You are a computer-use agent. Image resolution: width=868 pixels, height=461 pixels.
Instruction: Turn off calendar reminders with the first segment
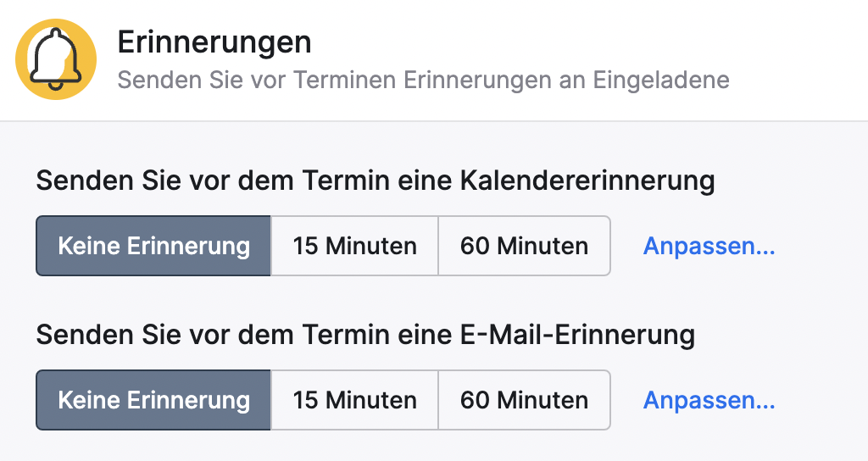pos(153,246)
